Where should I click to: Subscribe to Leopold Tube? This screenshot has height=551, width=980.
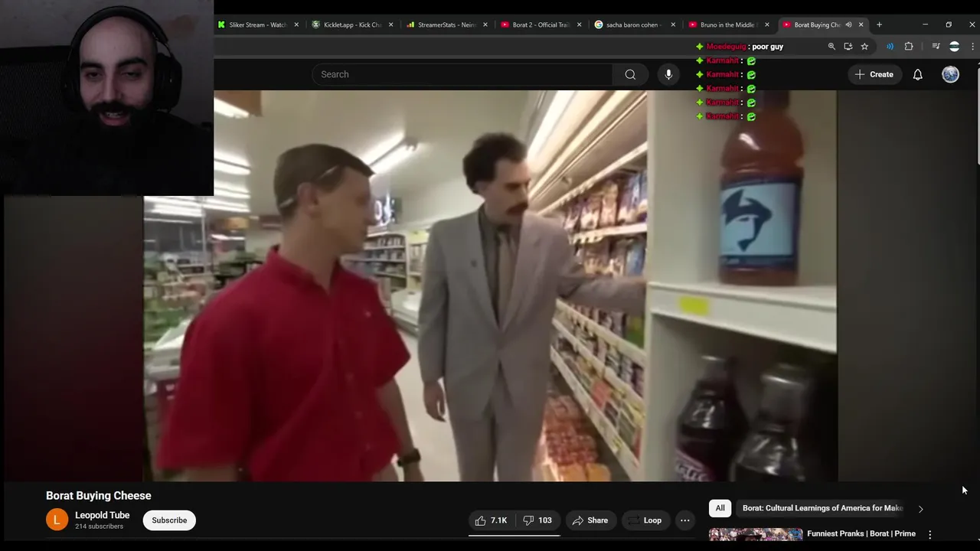pyautogui.click(x=169, y=520)
